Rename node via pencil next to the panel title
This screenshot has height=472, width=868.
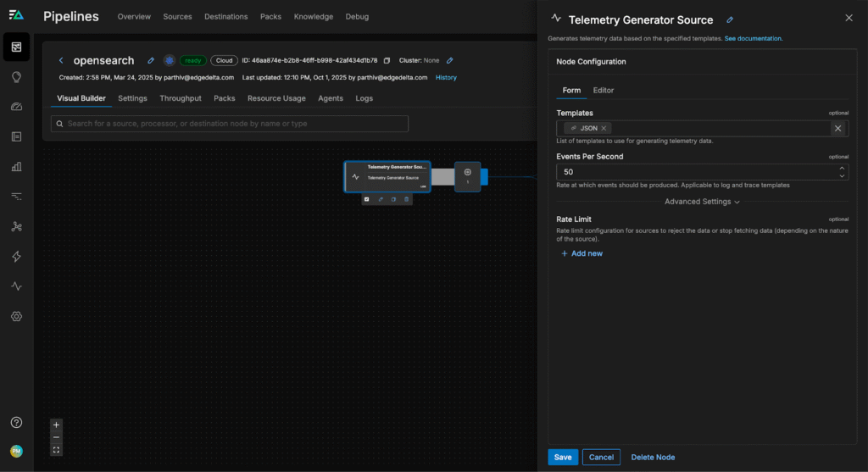click(x=730, y=19)
